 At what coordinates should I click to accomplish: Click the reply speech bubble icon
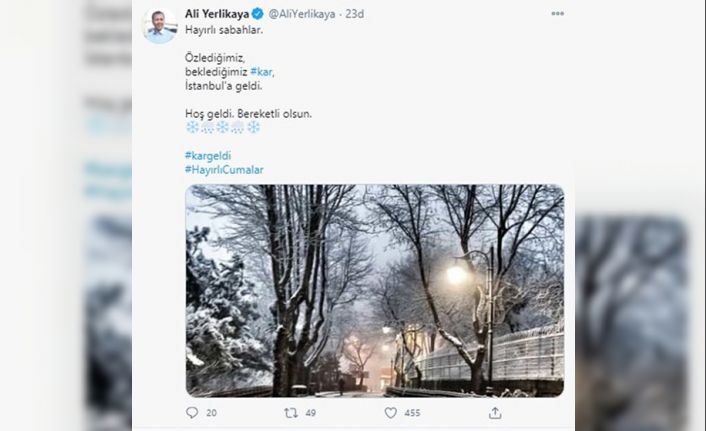192,412
